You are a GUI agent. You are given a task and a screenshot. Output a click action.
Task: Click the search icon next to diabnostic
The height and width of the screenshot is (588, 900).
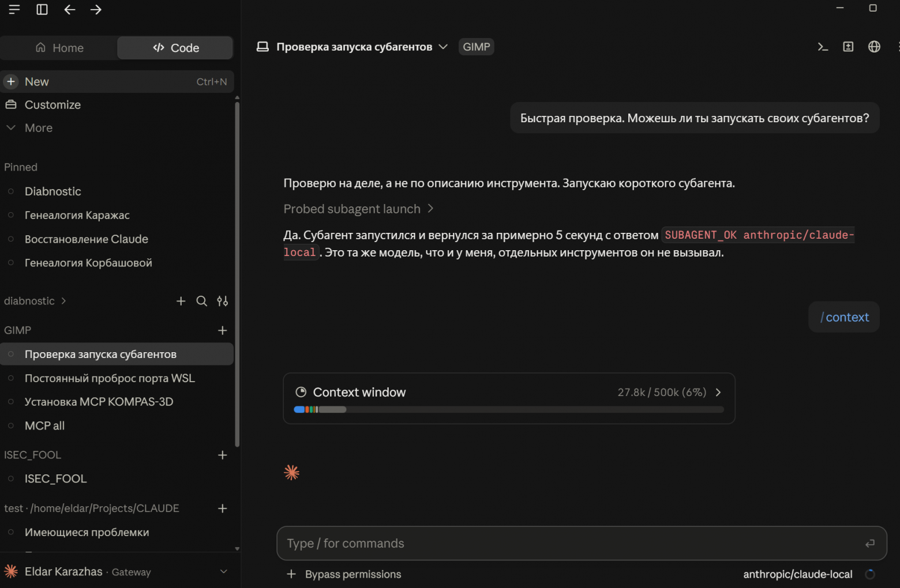[202, 301]
